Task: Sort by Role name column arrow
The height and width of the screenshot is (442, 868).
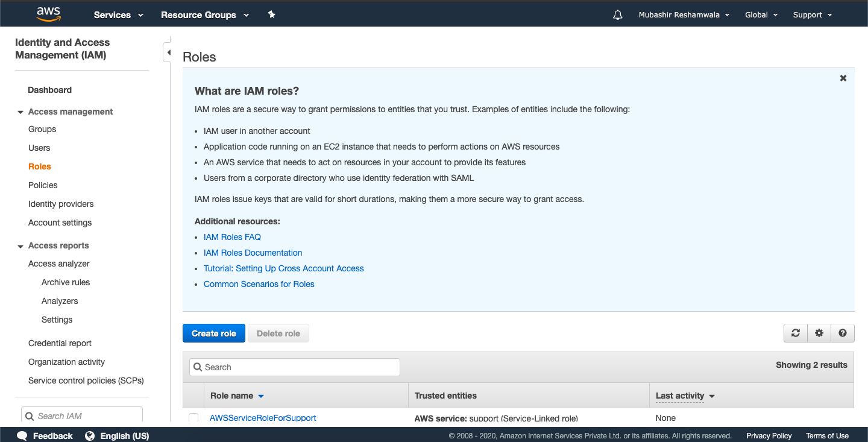Action: click(261, 396)
